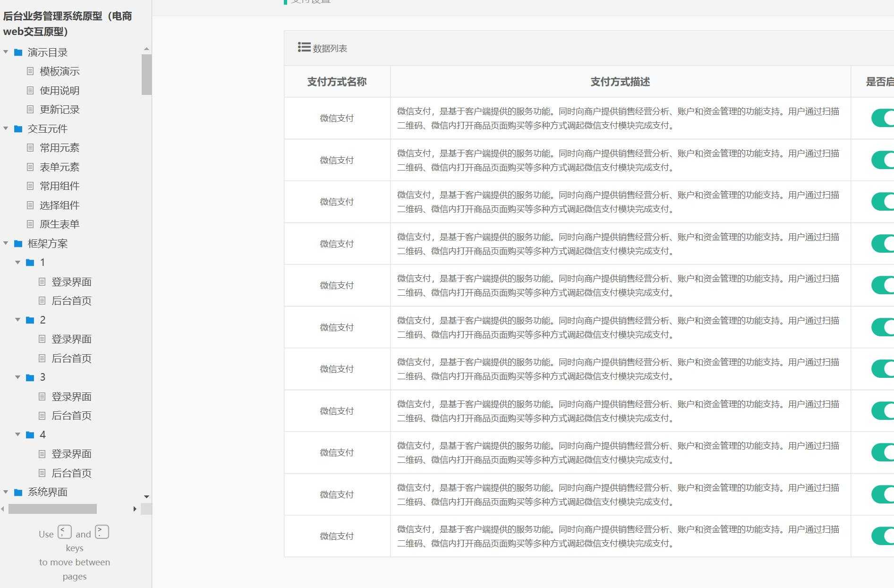The height and width of the screenshot is (588, 894).
Task: Collapse folder 2 in the sidebar tree
Action: [x=18, y=320]
